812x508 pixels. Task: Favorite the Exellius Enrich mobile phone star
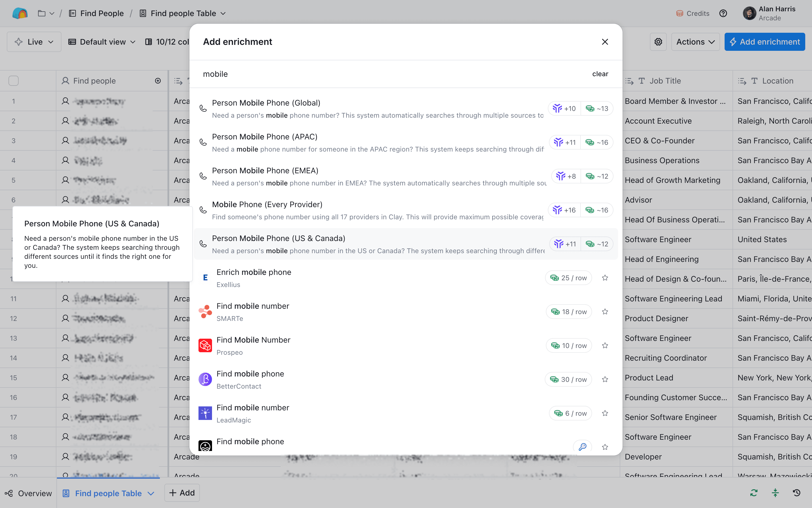[x=605, y=278]
